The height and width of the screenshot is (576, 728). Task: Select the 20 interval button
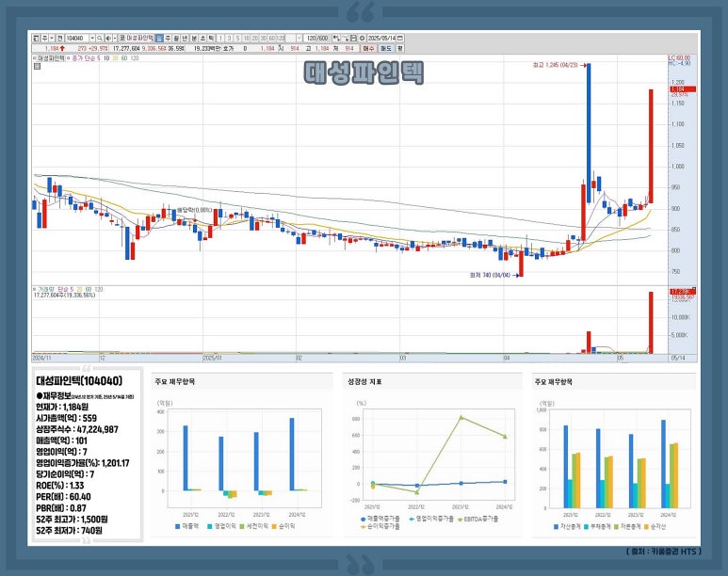pyautogui.click(x=255, y=38)
